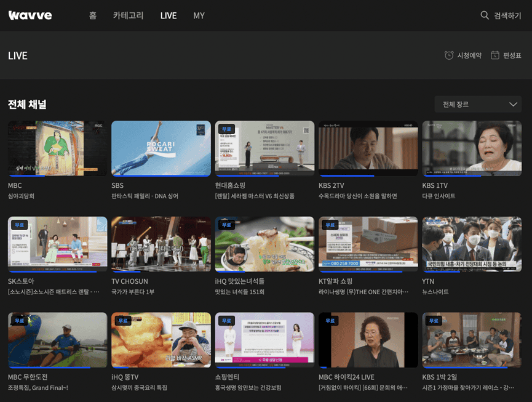The height and width of the screenshot is (402, 532).
Task: Click the 무료 badge on 쇼핑엔티
Action: coord(226,321)
